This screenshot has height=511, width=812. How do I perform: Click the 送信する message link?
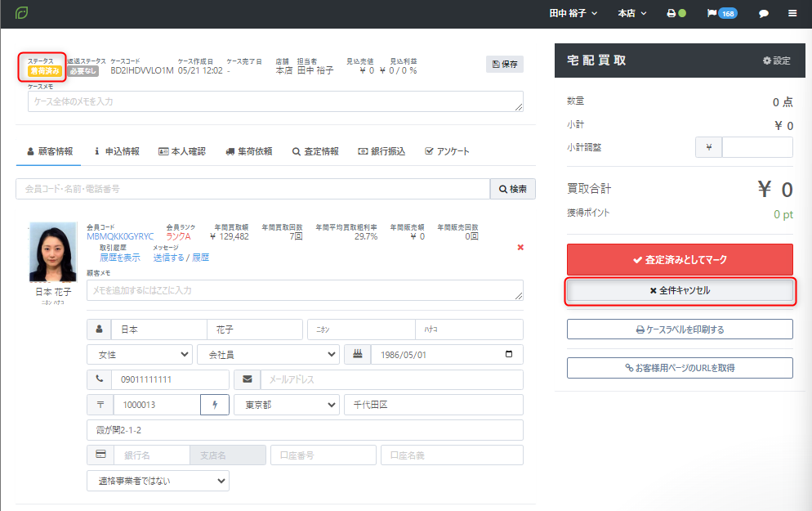pos(168,258)
